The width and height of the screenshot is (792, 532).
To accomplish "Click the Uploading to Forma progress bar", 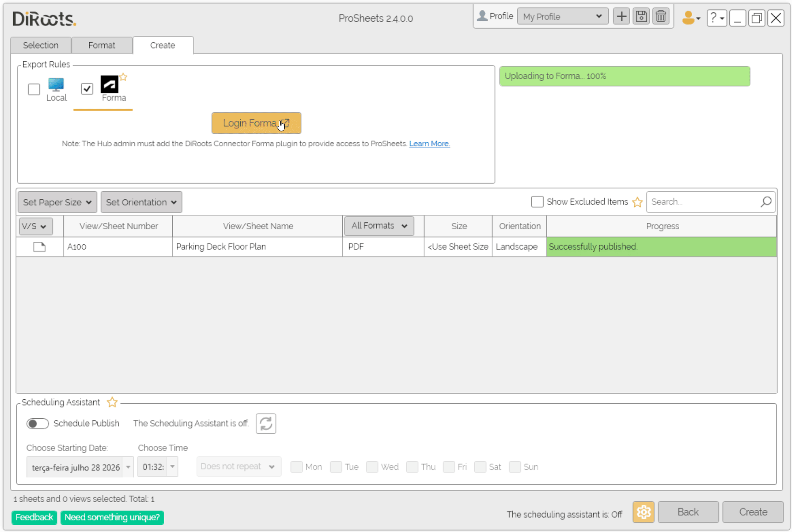I will (625, 76).
